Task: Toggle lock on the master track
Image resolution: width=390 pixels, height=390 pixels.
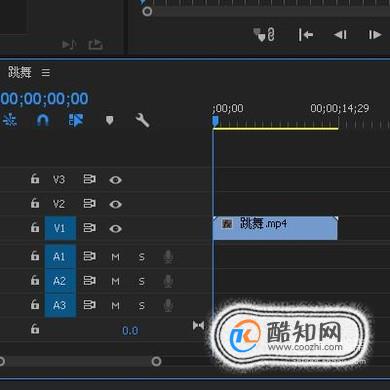Action: [x=35, y=329]
